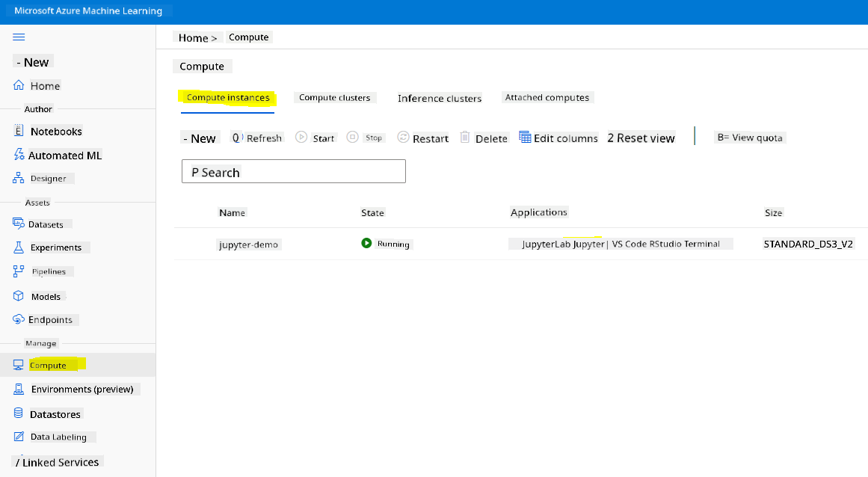Click the Delete trash icon
The width and height of the screenshot is (868, 477).
[465, 138]
